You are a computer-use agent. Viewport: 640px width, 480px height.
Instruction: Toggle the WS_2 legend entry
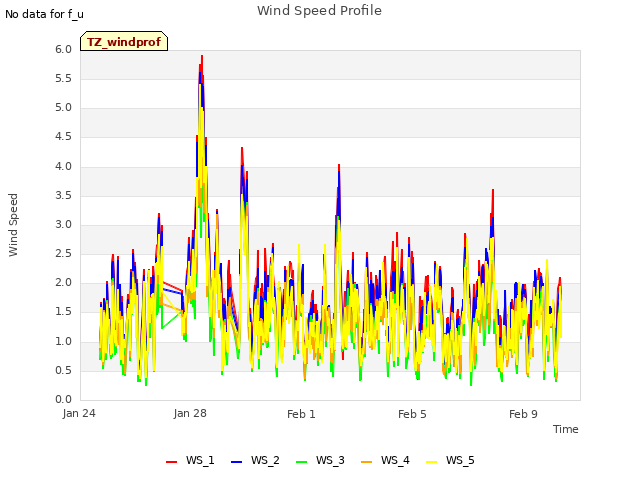255,460
